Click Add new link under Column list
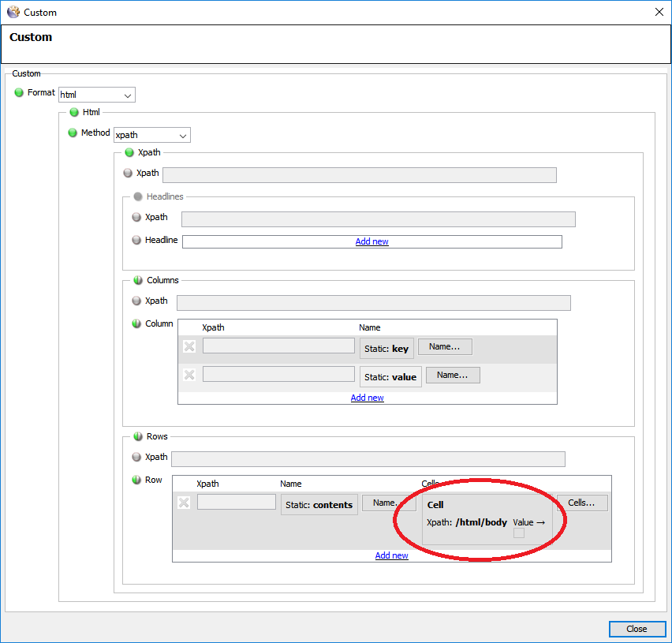 coord(368,398)
